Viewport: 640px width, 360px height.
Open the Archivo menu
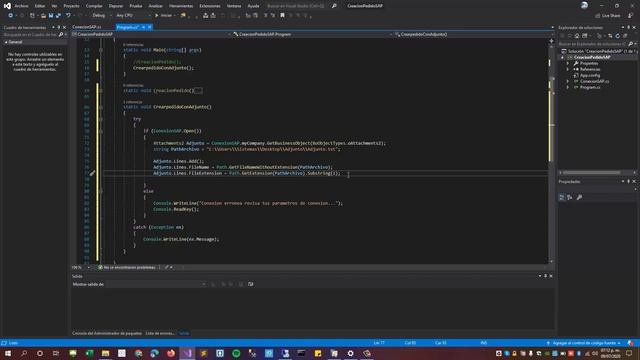pos(21,6)
